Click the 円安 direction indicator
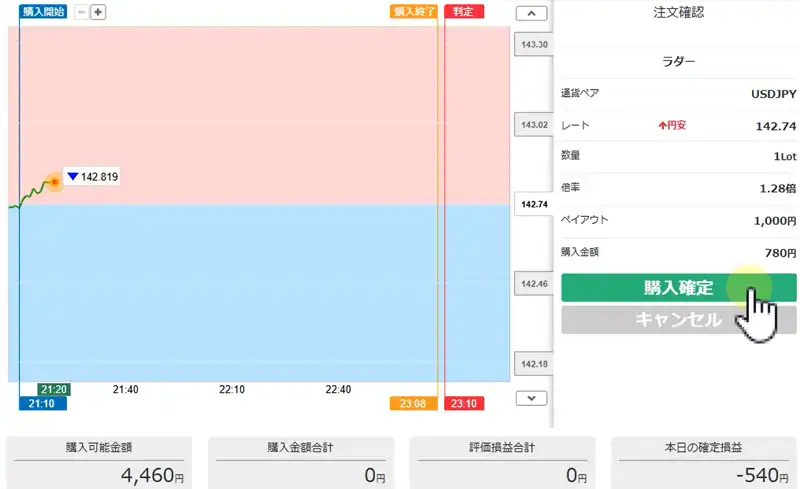 [x=672, y=125]
